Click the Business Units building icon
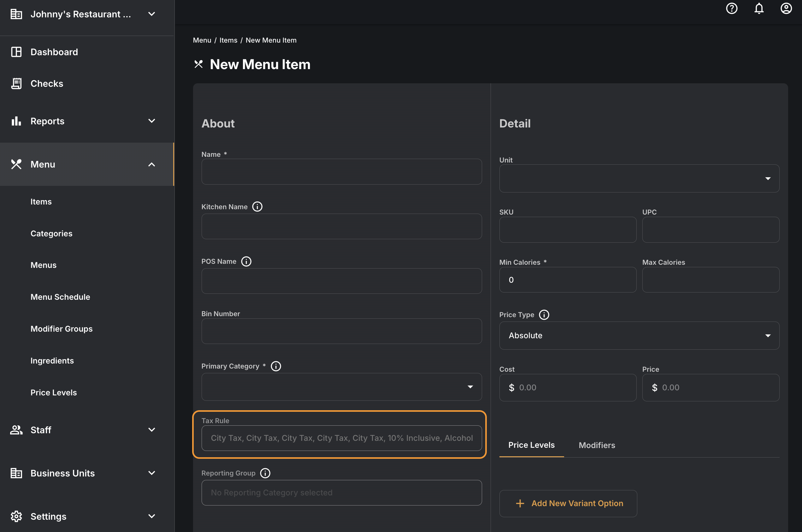The width and height of the screenshot is (802, 532). [16, 473]
